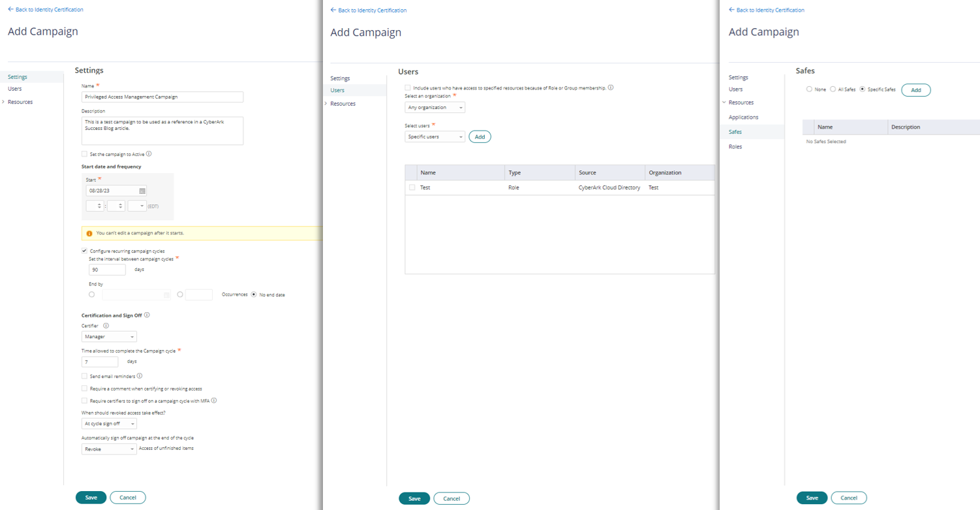The image size is (980, 510).
Task: Uncheck Configure recurring campaign cycles
Action: click(x=84, y=251)
